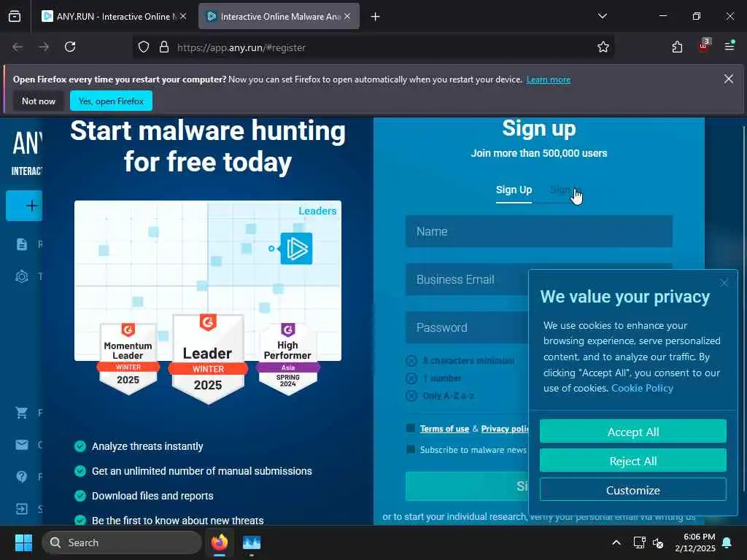Screen dimensions: 747x560
Task: Click the 'Analyze threats instantly' text
Action: pyautogui.click(x=147, y=446)
